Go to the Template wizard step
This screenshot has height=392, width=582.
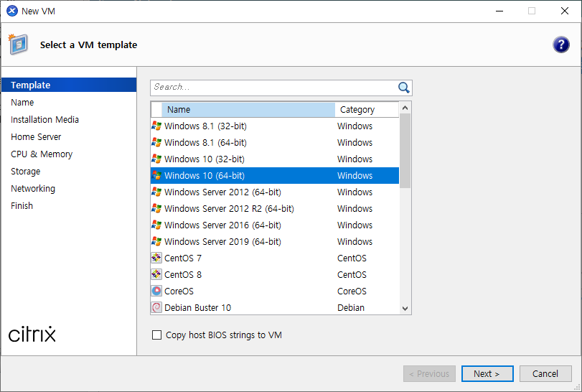[x=69, y=85]
